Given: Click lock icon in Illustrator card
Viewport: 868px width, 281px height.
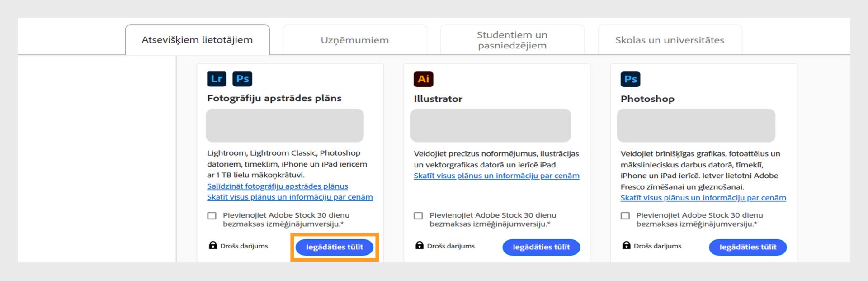Looking at the screenshot, I should click(419, 245).
